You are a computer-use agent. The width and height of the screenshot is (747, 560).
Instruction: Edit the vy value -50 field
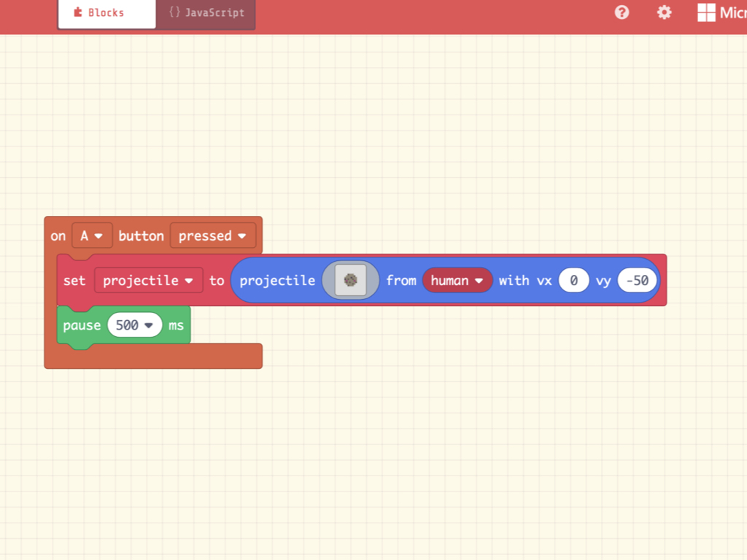[x=637, y=281]
